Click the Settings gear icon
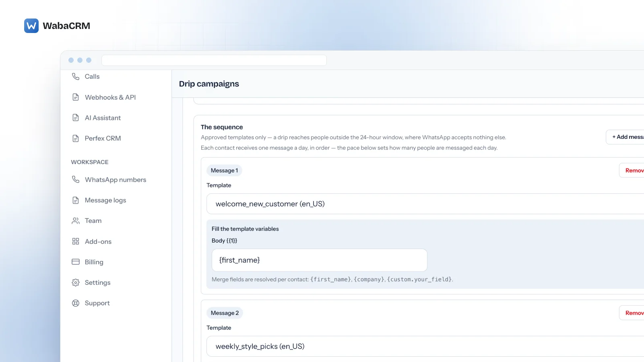The height and width of the screenshot is (362, 644). [x=76, y=282]
